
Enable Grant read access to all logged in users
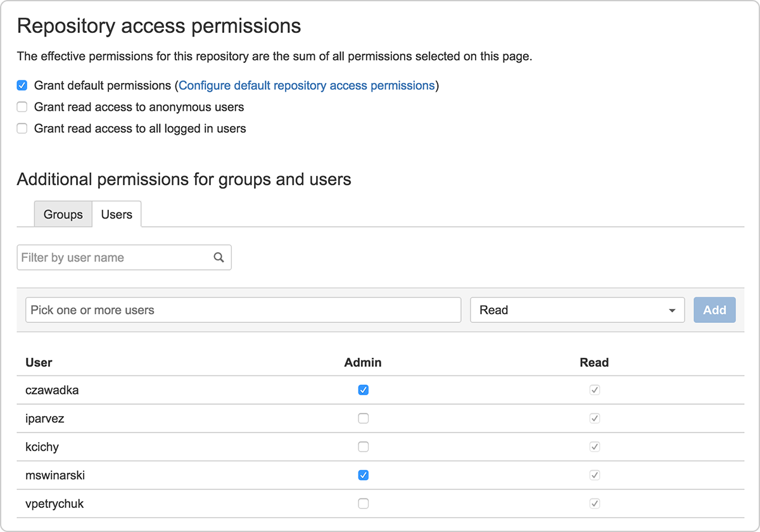[22, 129]
